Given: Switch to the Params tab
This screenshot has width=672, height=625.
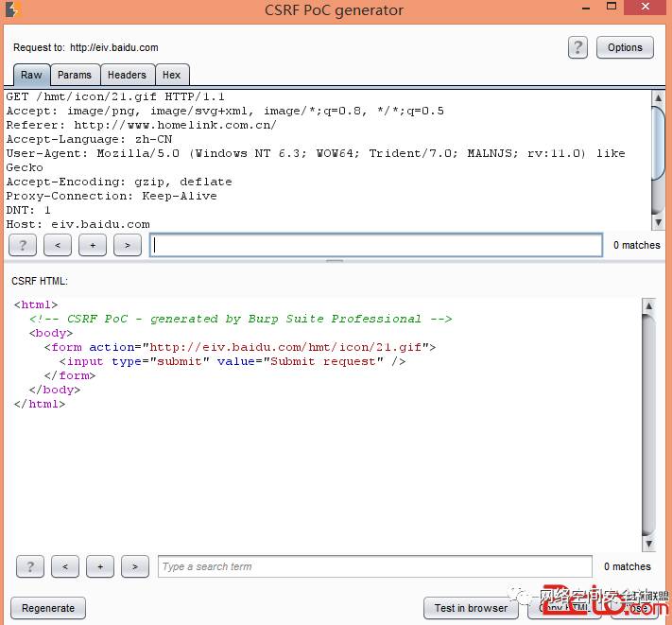Looking at the screenshot, I should (x=75, y=75).
